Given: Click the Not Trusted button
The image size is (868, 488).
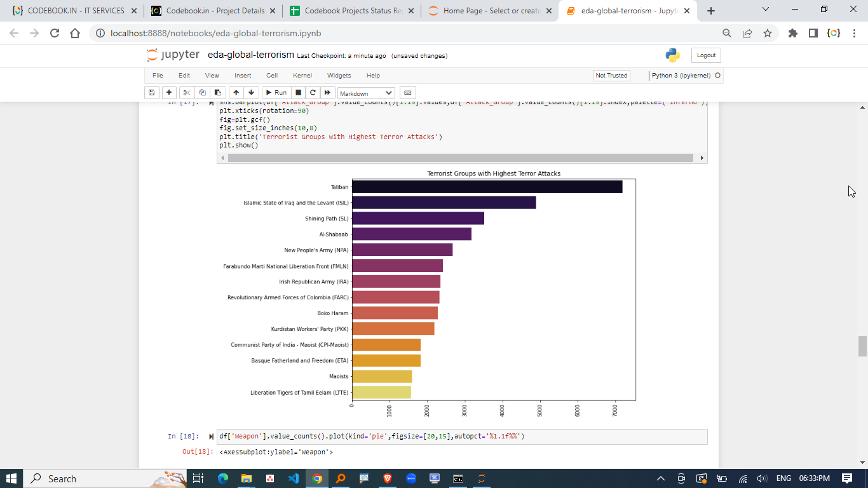Looking at the screenshot, I should [x=611, y=76].
